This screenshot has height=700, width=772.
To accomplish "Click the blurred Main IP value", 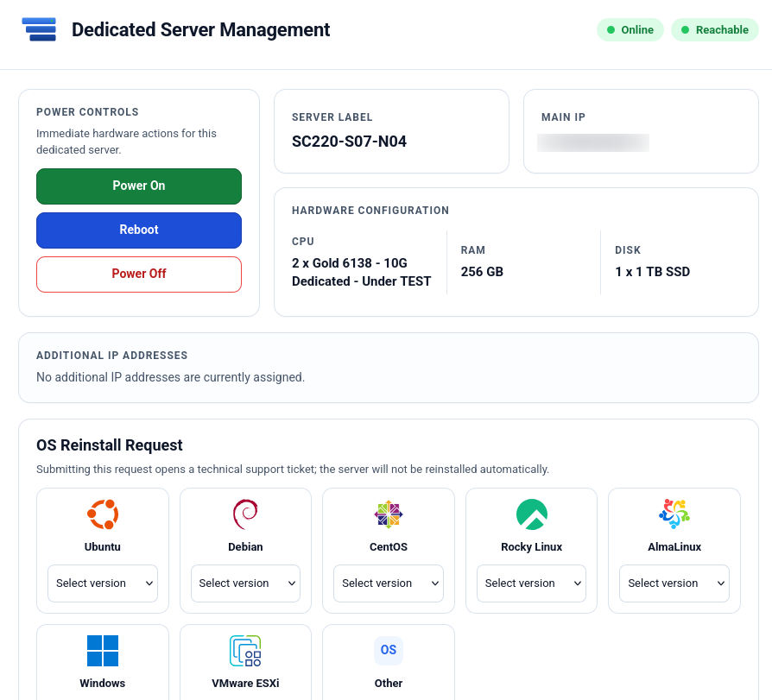I will pyautogui.click(x=593, y=142).
